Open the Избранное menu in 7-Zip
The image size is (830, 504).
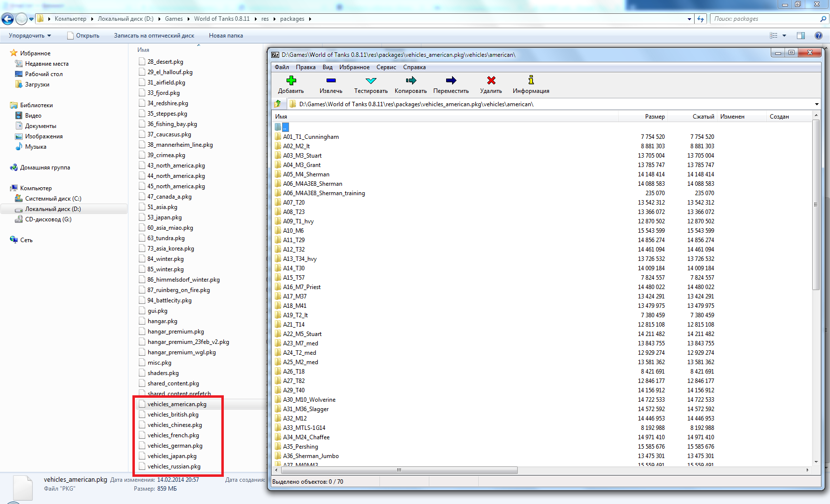[x=354, y=67]
